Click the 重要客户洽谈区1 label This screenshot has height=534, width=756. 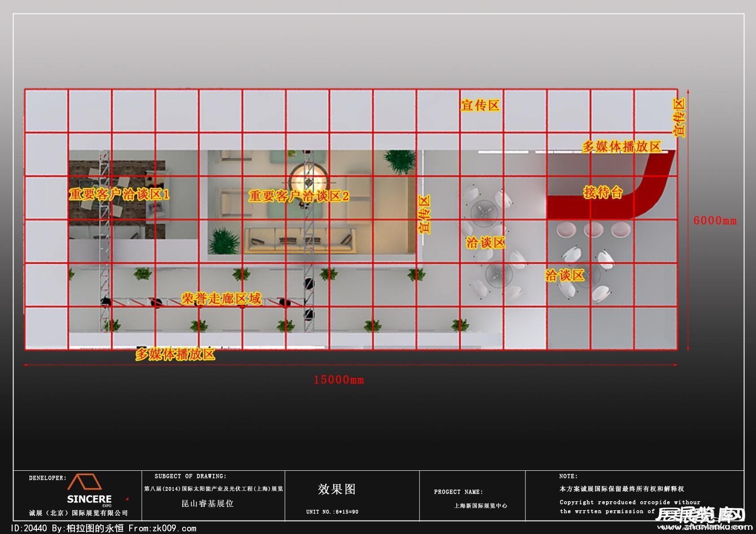point(119,195)
